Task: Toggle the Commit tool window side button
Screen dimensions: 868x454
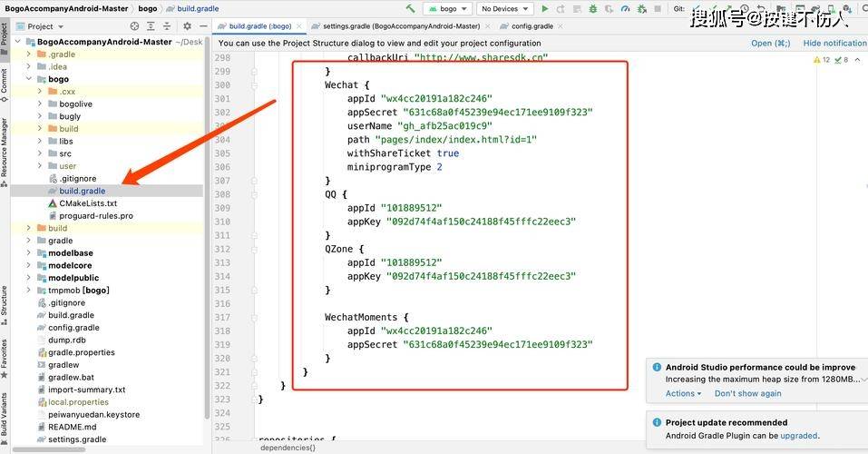Action: click(5, 85)
